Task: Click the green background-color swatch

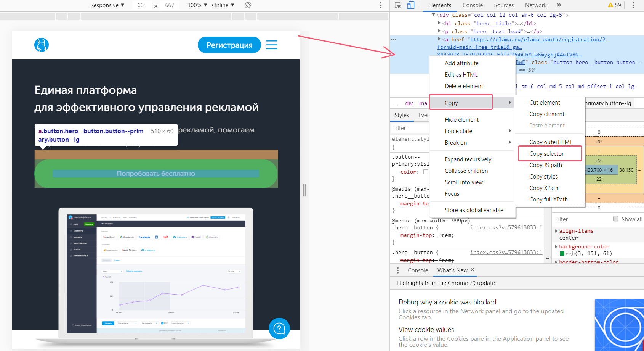Action: pyautogui.click(x=562, y=254)
